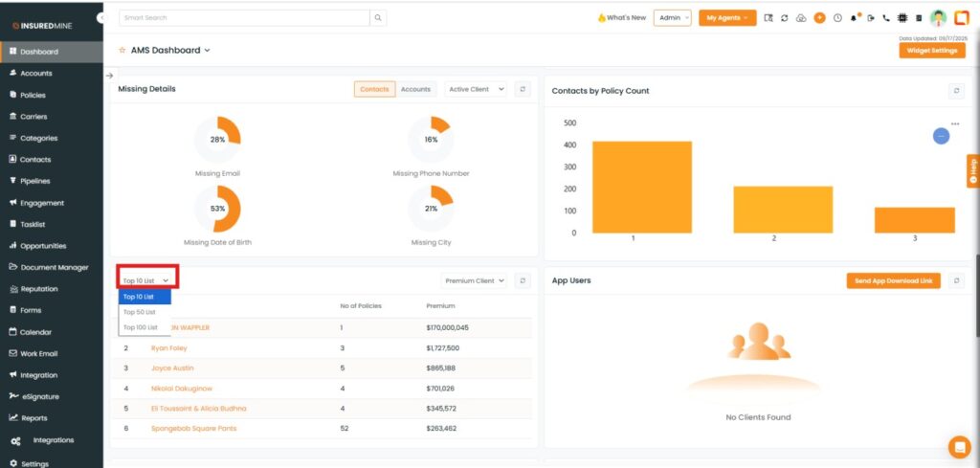This screenshot has width=980, height=468.
Task: Open the clock history icon
Action: tap(837, 18)
